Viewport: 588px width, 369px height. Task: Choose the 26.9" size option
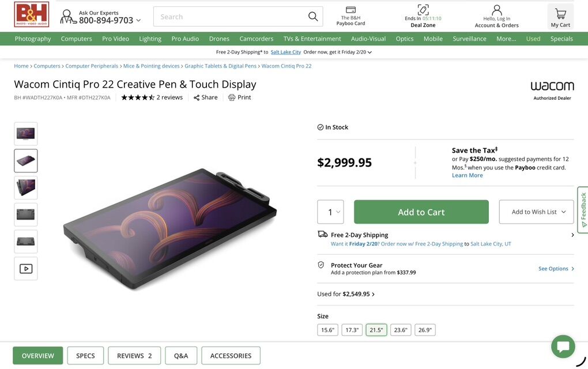pyautogui.click(x=425, y=330)
